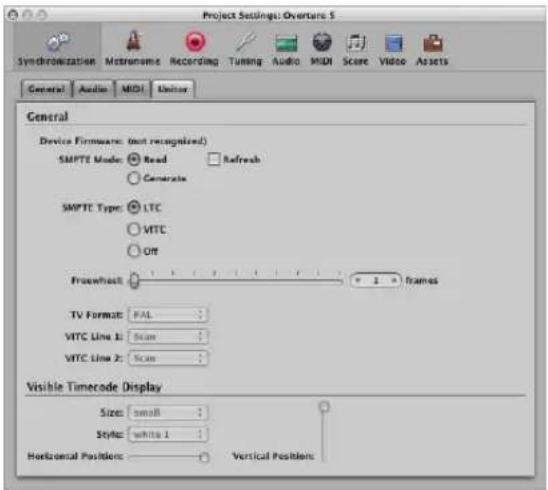
Task: Select SMPTE Mode Read
Action: coord(134,159)
